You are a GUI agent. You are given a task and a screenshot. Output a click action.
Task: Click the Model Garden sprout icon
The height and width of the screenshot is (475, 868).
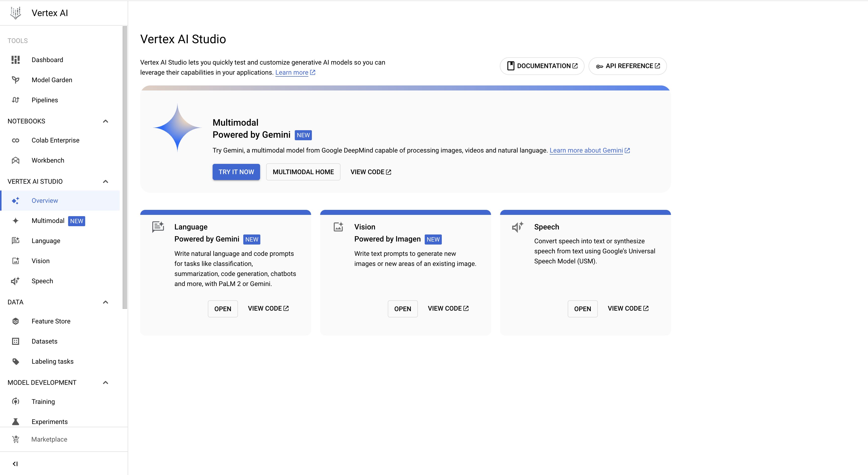click(x=16, y=80)
